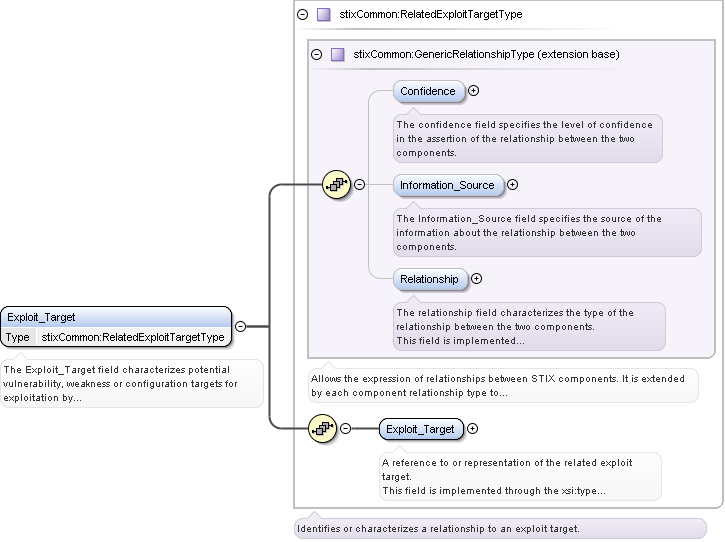725x542 pixels.
Task: Select the Information_Source element box
Action: (447, 185)
